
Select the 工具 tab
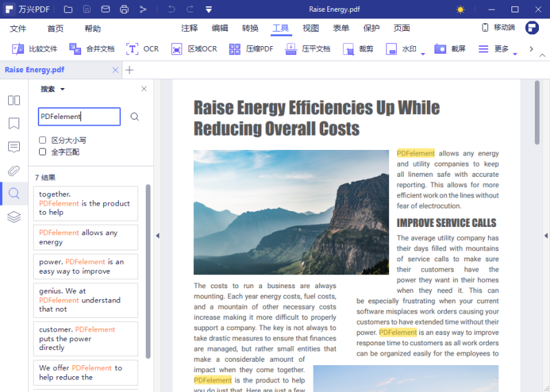(280, 28)
